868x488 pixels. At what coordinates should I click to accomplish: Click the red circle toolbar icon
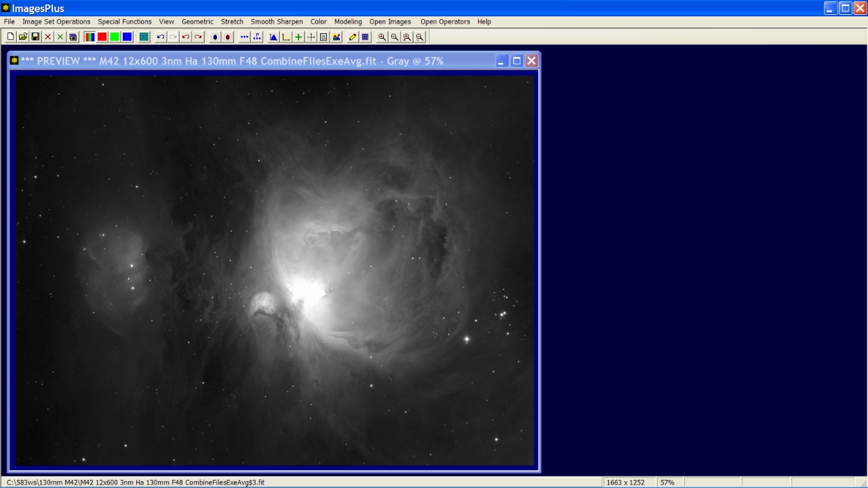pos(228,37)
